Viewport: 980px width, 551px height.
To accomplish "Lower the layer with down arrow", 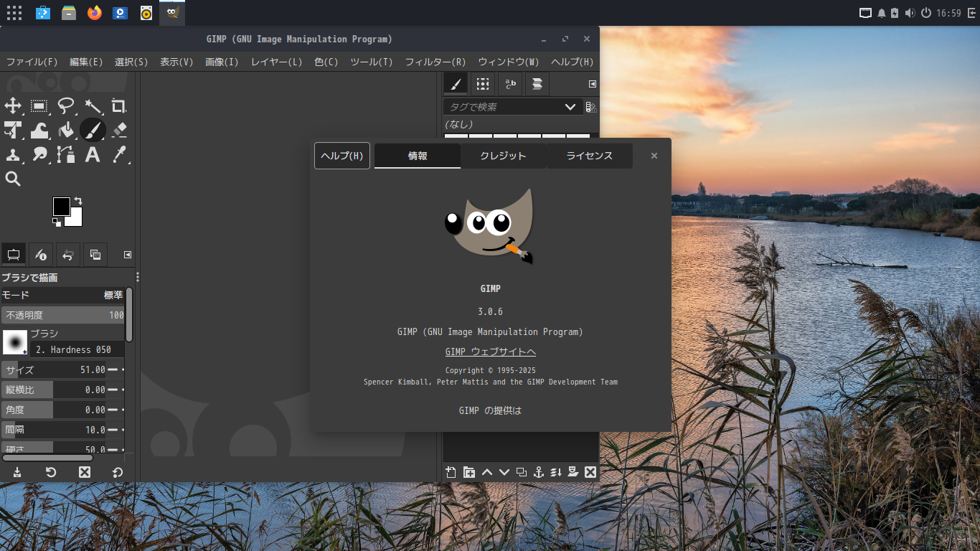I will [504, 472].
